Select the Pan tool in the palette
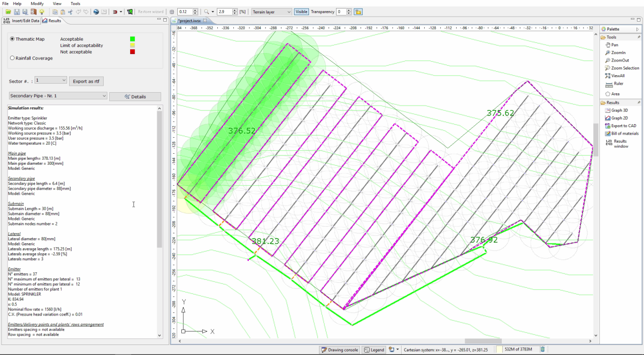This screenshot has height=355, width=644. [614, 45]
